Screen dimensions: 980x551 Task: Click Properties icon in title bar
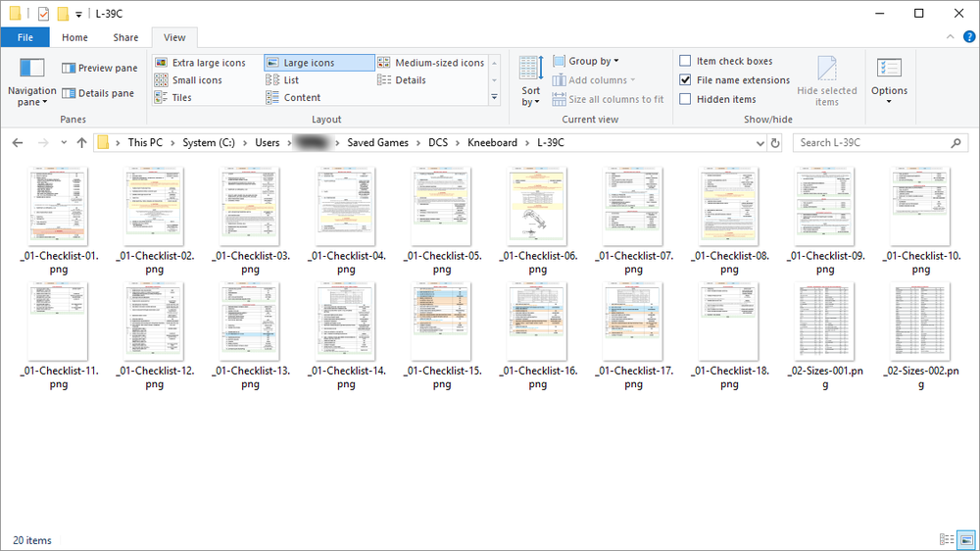coord(43,13)
